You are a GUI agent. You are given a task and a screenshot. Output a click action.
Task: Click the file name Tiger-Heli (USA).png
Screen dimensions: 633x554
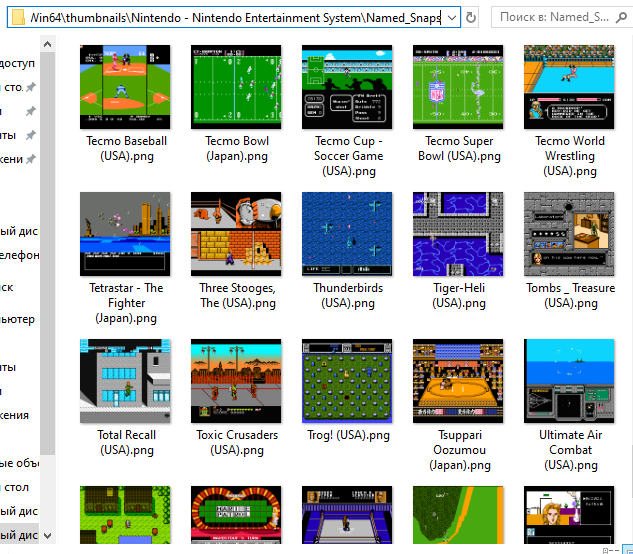pyautogui.click(x=459, y=296)
